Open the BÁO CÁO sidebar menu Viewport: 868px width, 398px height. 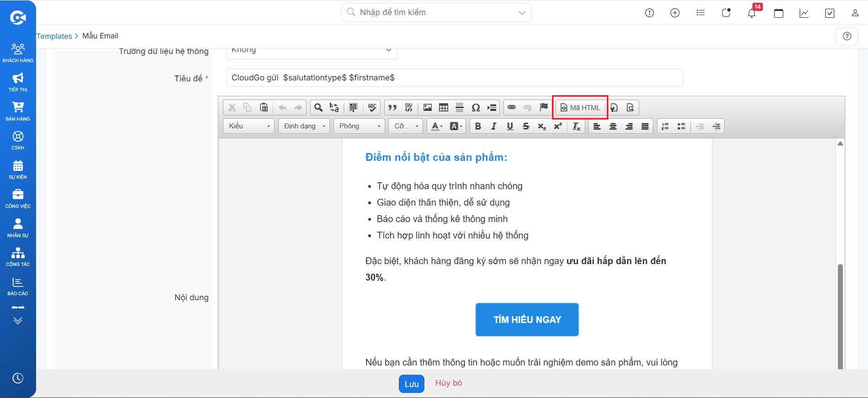coord(18,286)
